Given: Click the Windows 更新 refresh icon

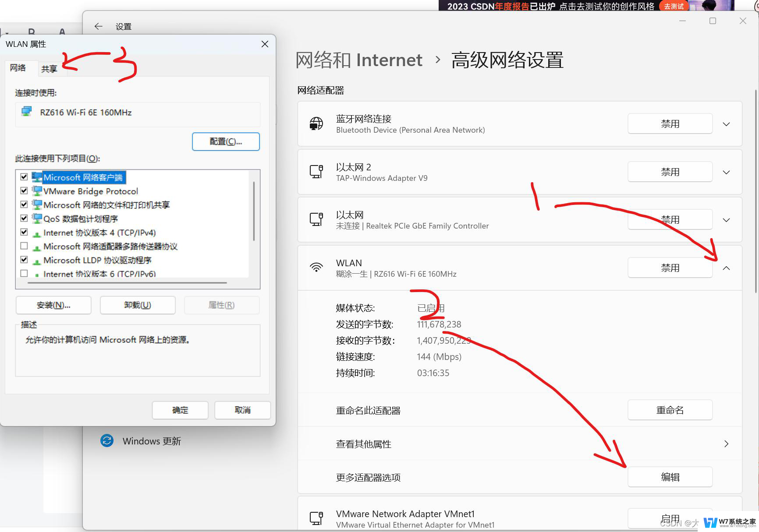Looking at the screenshot, I should 107,440.
